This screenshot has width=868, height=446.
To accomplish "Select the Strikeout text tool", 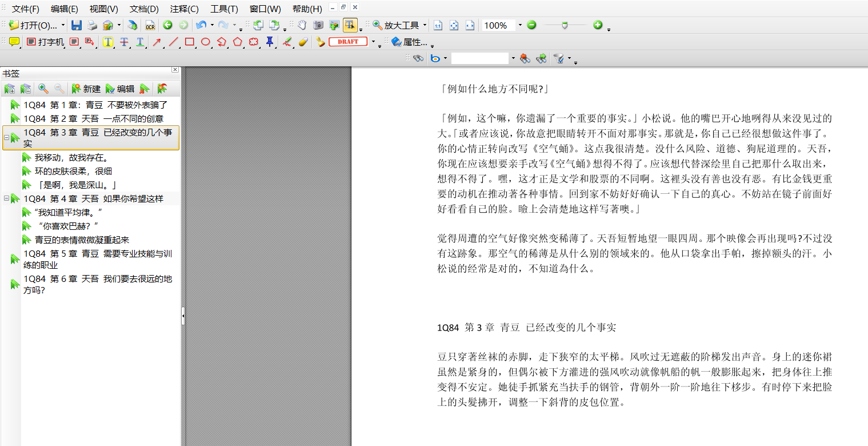I will 124,42.
